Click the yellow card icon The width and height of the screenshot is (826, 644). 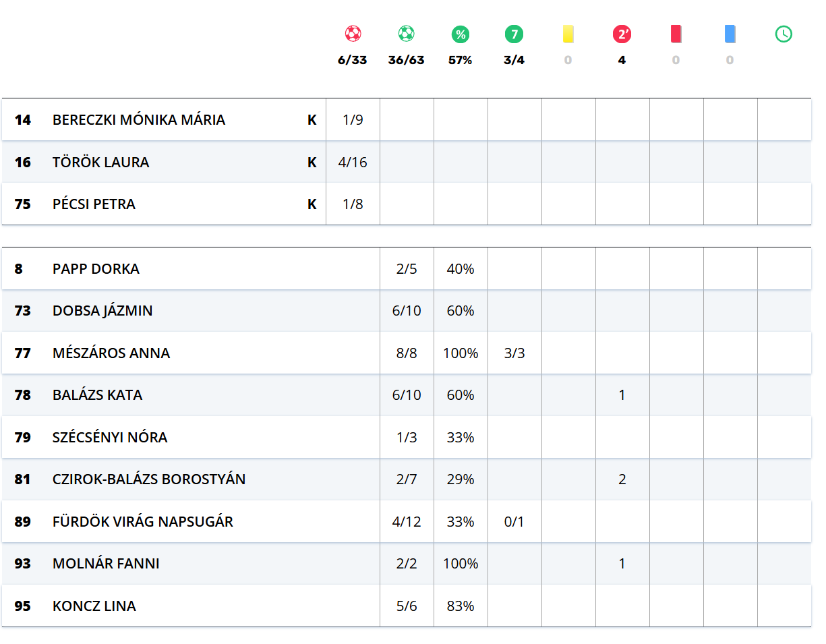[568, 34]
